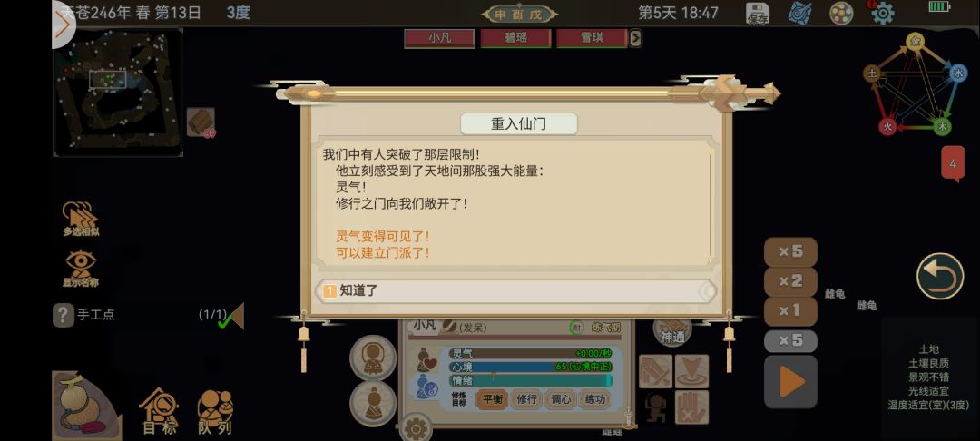The height and width of the screenshot is (441, 980).
Task: Click the save floppy disk icon
Action: [x=758, y=13]
